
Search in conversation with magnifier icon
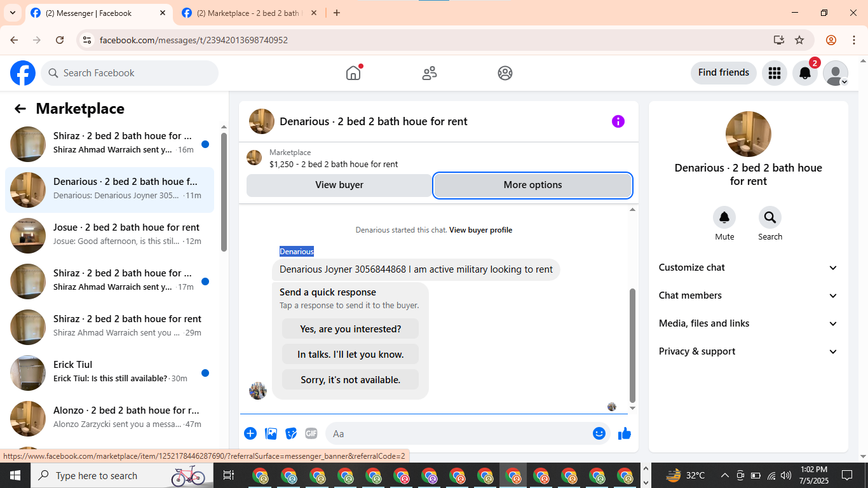(770, 218)
